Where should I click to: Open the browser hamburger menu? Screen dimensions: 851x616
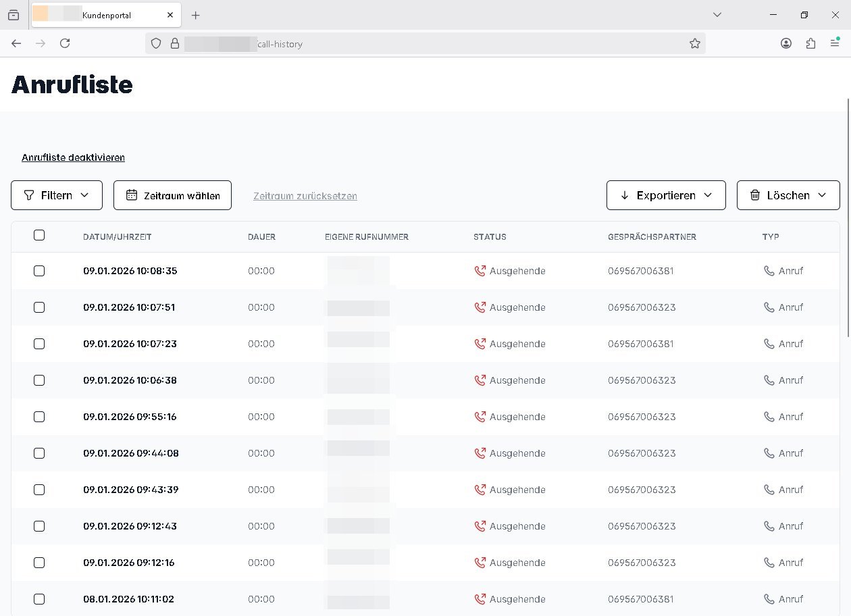pyautogui.click(x=835, y=43)
